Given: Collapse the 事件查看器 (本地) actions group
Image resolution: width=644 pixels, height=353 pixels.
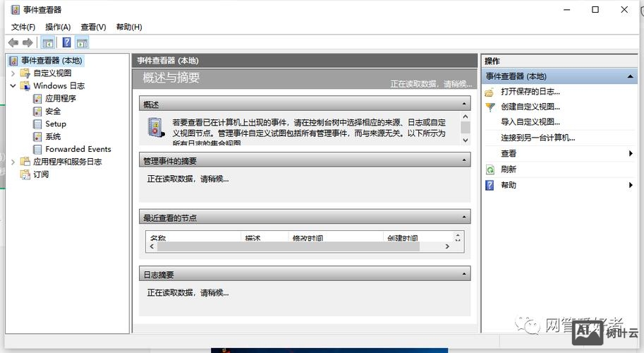Looking at the screenshot, I should pos(630,76).
